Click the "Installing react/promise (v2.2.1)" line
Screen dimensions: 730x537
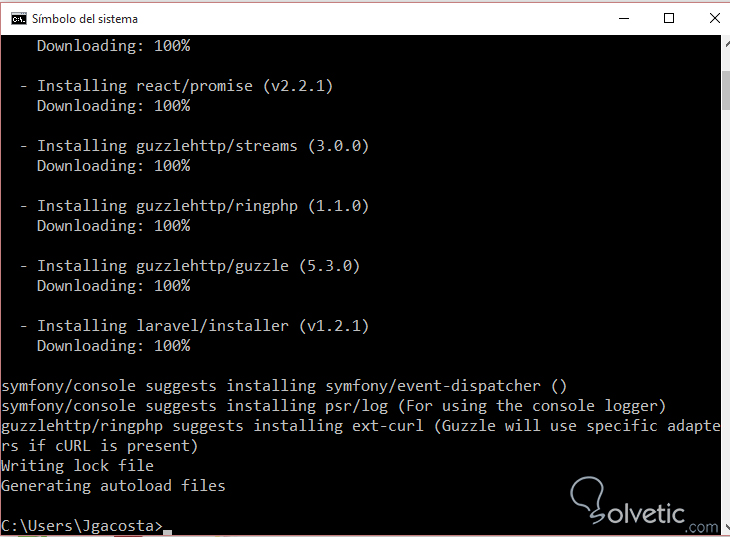click(185, 86)
